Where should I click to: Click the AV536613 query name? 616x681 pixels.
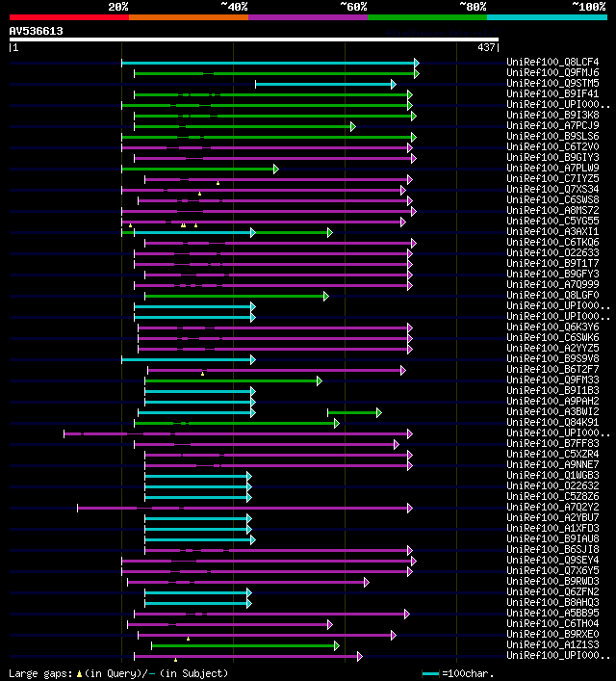(x=36, y=31)
